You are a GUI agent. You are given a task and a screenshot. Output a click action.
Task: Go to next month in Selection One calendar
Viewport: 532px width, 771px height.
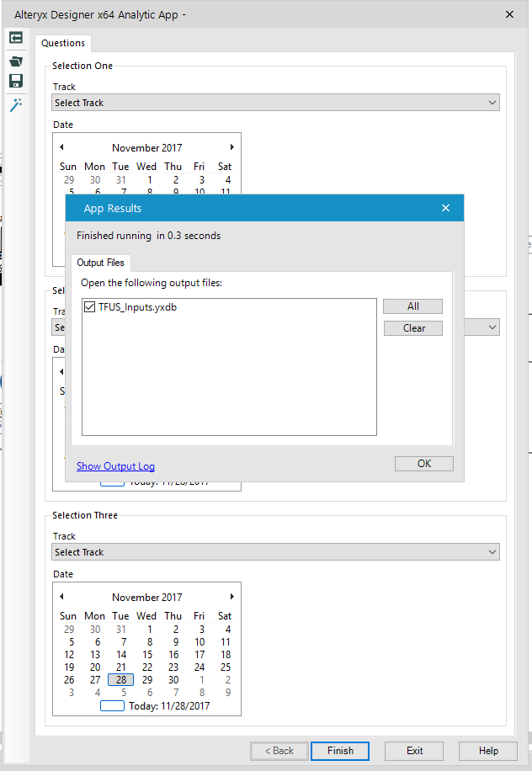[x=232, y=147]
